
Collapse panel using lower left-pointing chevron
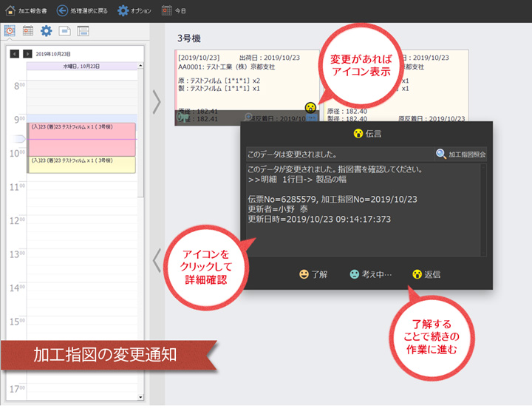point(156,259)
